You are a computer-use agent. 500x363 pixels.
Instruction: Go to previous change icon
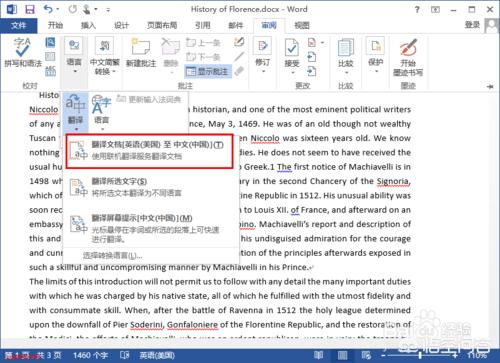point(312,57)
